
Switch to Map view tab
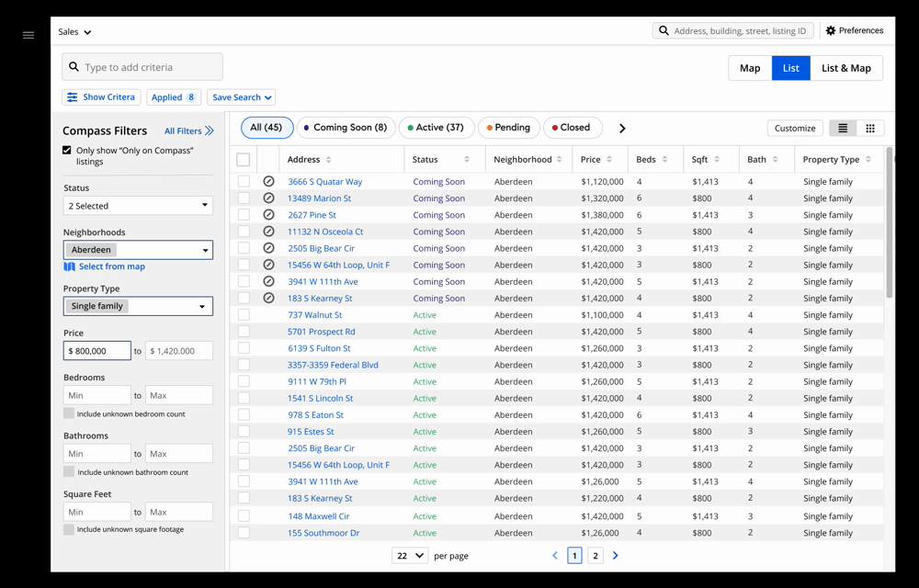[x=750, y=68]
